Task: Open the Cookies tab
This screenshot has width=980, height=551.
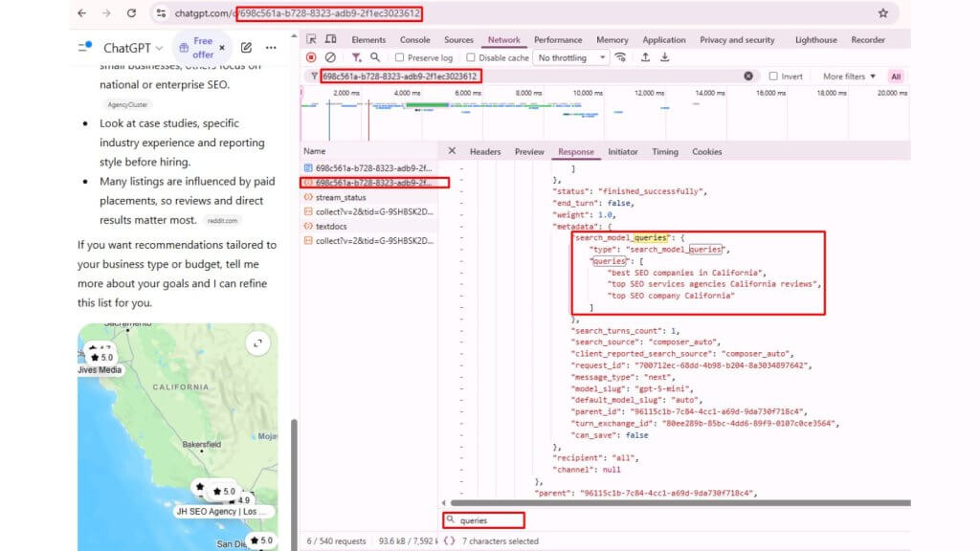Action: pyautogui.click(x=707, y=152)
